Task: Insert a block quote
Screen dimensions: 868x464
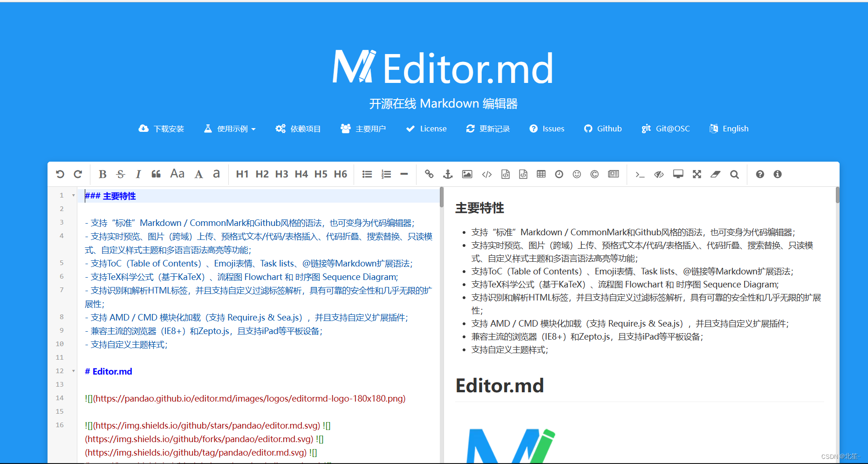Action: [x=156, y=174]
